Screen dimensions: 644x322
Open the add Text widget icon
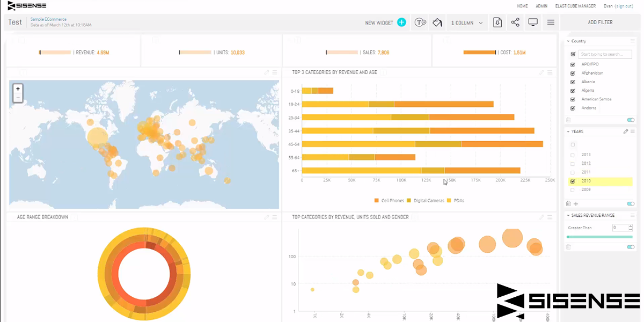[x=420, y=23]
